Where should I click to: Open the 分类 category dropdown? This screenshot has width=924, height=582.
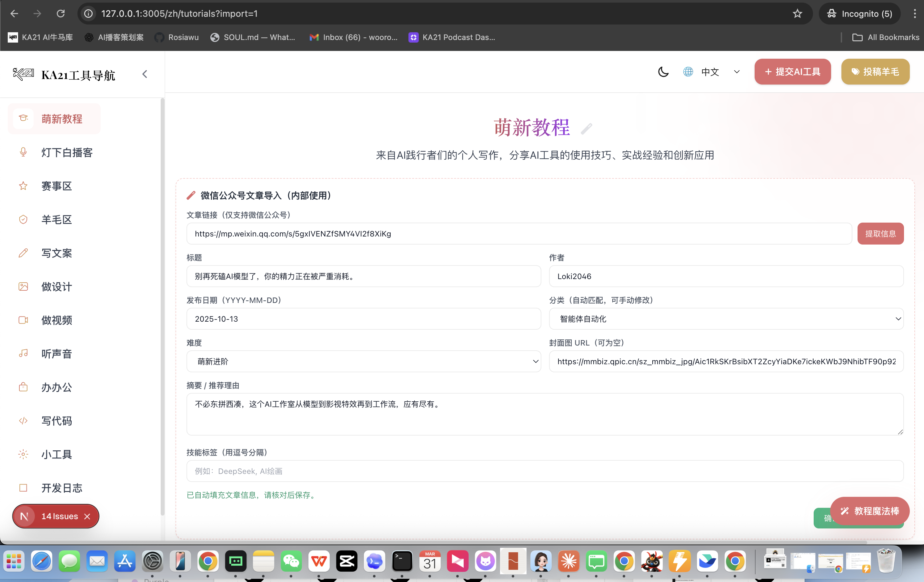click(726, 319)
